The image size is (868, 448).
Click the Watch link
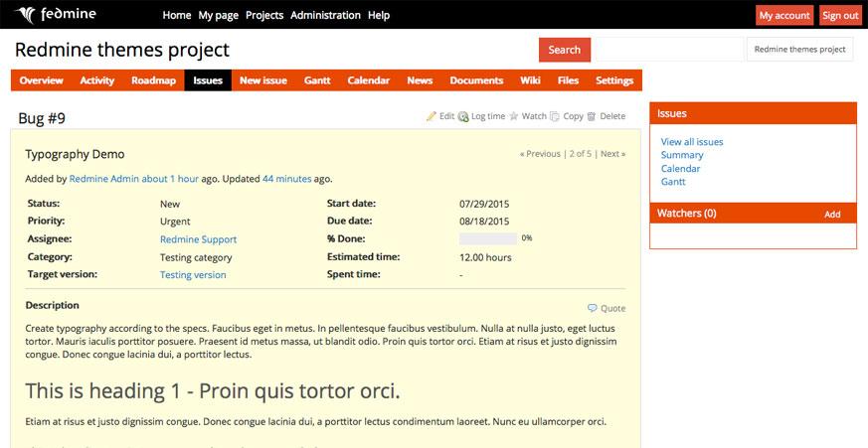(534, 116)
